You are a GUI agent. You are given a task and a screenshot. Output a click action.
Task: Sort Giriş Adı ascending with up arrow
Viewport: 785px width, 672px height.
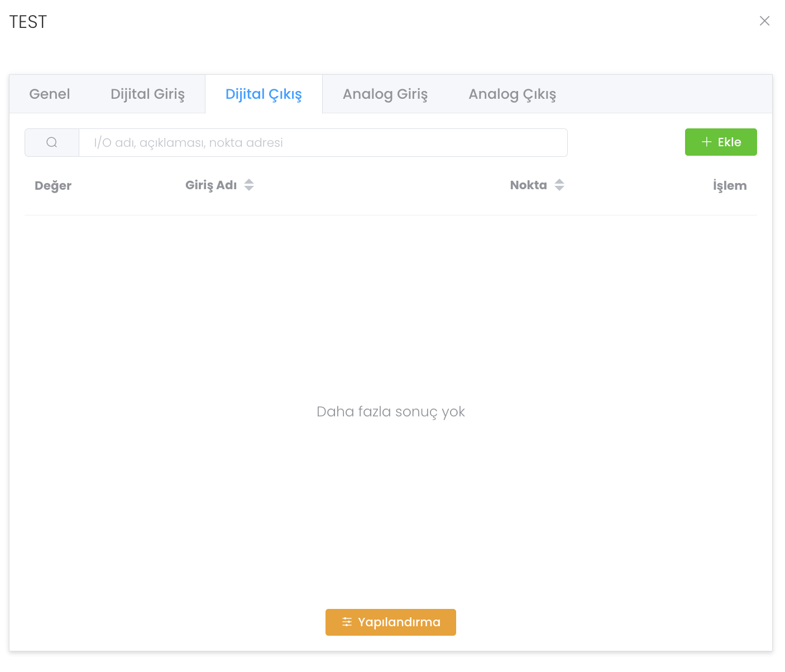pyautogui.click(x=249, y=181)
